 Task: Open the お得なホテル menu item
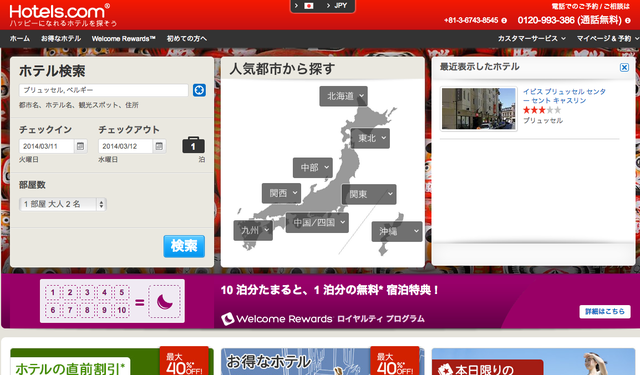61,38
